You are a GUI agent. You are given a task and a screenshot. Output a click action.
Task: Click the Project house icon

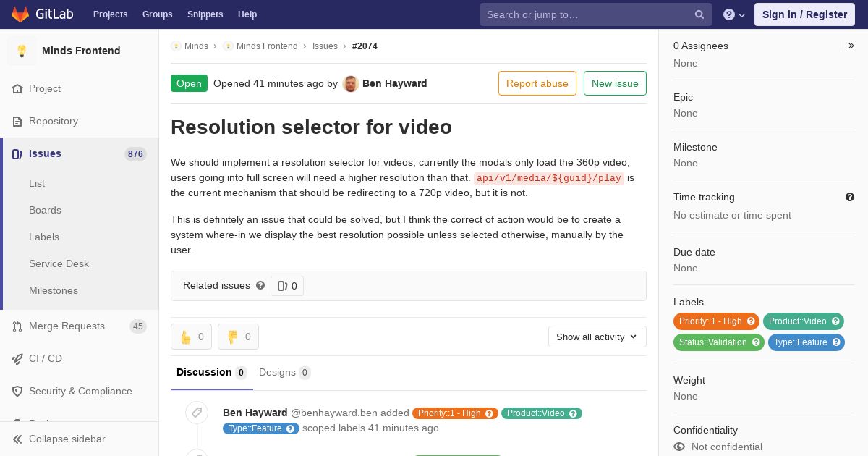17,89
